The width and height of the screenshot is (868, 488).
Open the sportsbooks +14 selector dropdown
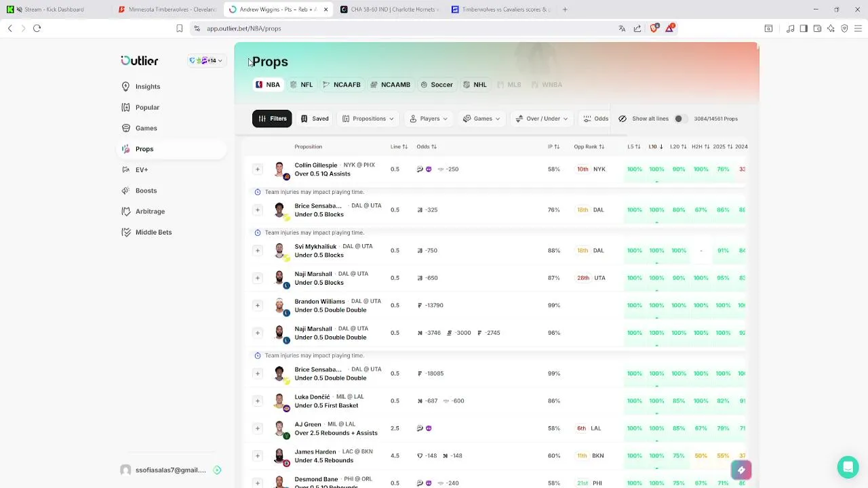tap(206, 61)
